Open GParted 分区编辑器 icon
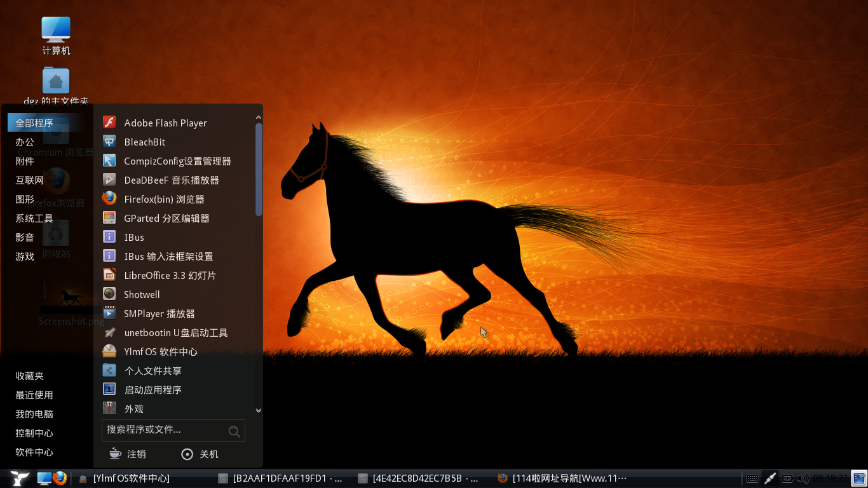This screenshot has width=868, height=488. (x=109, y=218)
